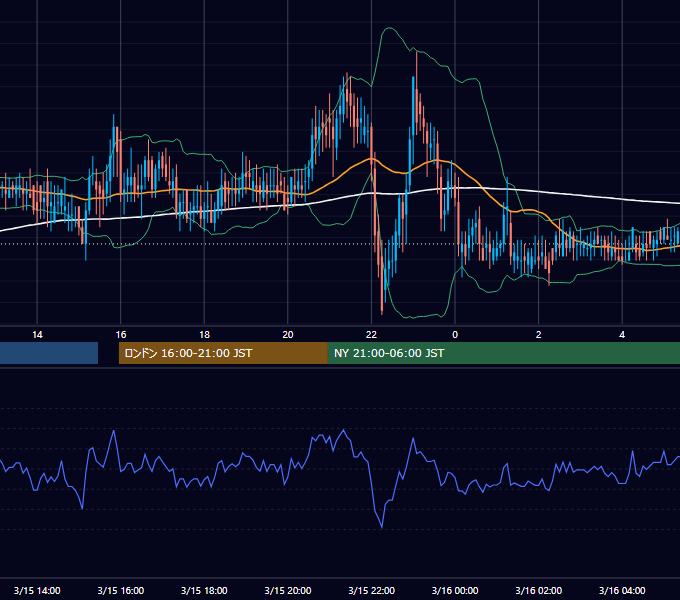The image size is (680, 600).
Task: Click the 14 hour label on price chart axis
Action: coord(37,335)
